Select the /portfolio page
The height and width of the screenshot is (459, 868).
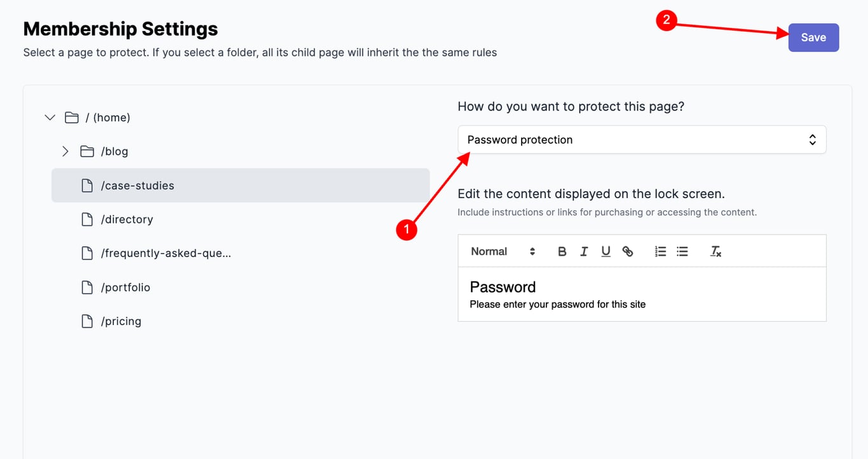pyautogui.click(x=126, y=288)
